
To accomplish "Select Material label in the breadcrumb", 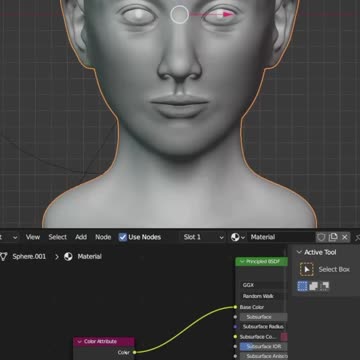I will click(x=89, y=256).
